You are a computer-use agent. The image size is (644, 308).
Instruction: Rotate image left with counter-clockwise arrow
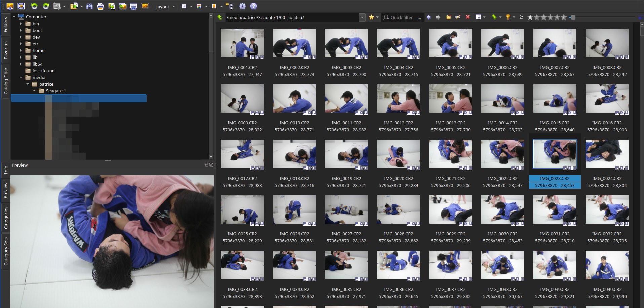[34, 6]
